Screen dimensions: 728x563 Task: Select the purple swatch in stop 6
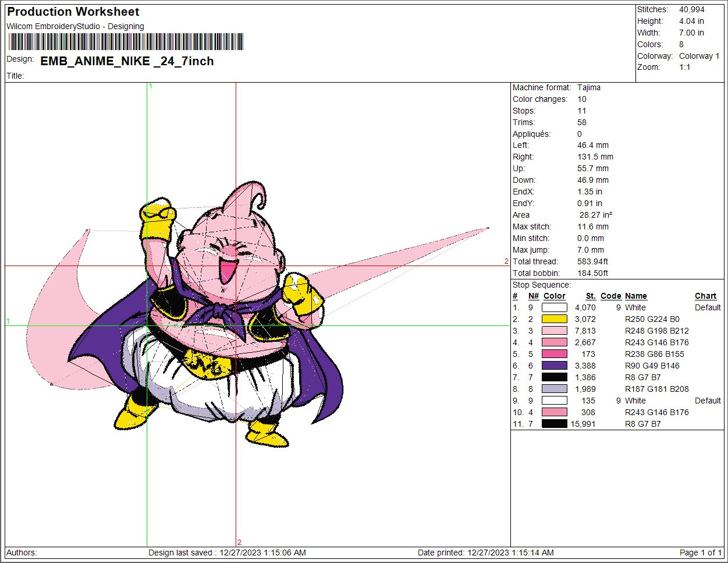(x=554, y=366)
